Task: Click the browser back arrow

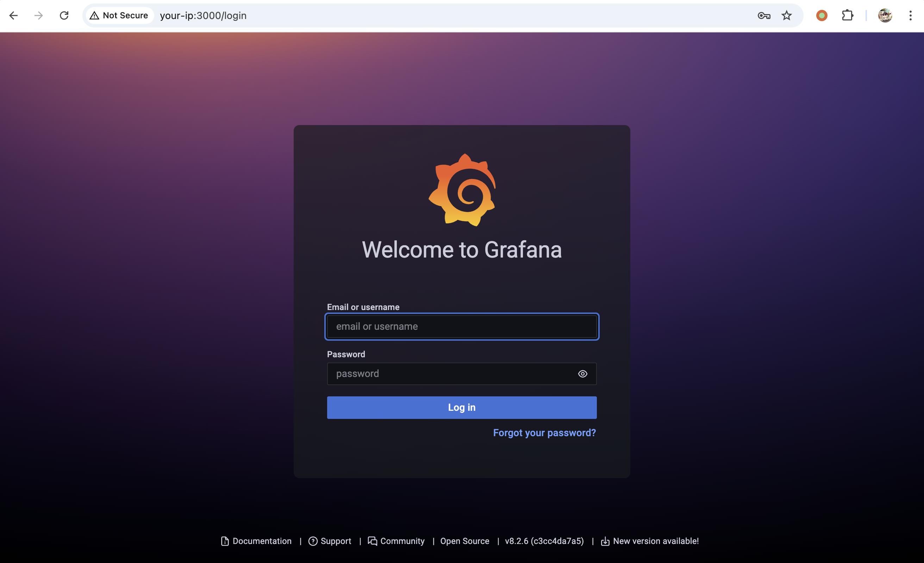Action: coord(13,16)
